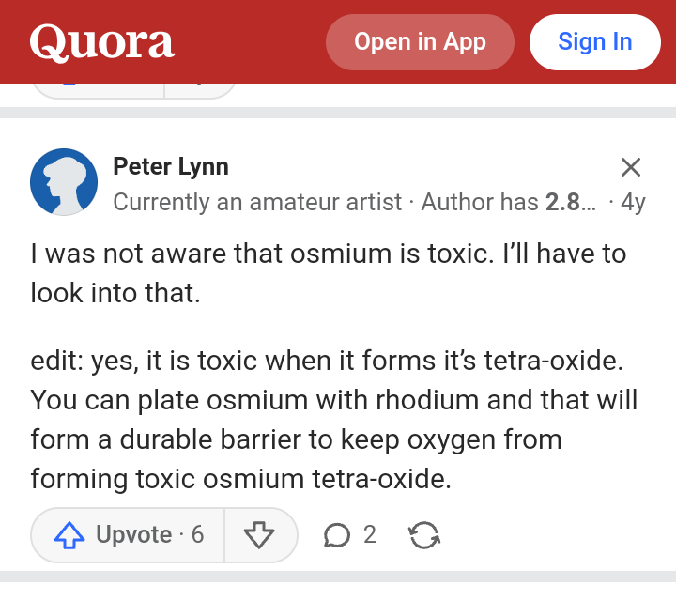Image resolution: width=676 pixels, height=616 pixels.
Task: Click the Peter Lynn author name
Action: 171,167
